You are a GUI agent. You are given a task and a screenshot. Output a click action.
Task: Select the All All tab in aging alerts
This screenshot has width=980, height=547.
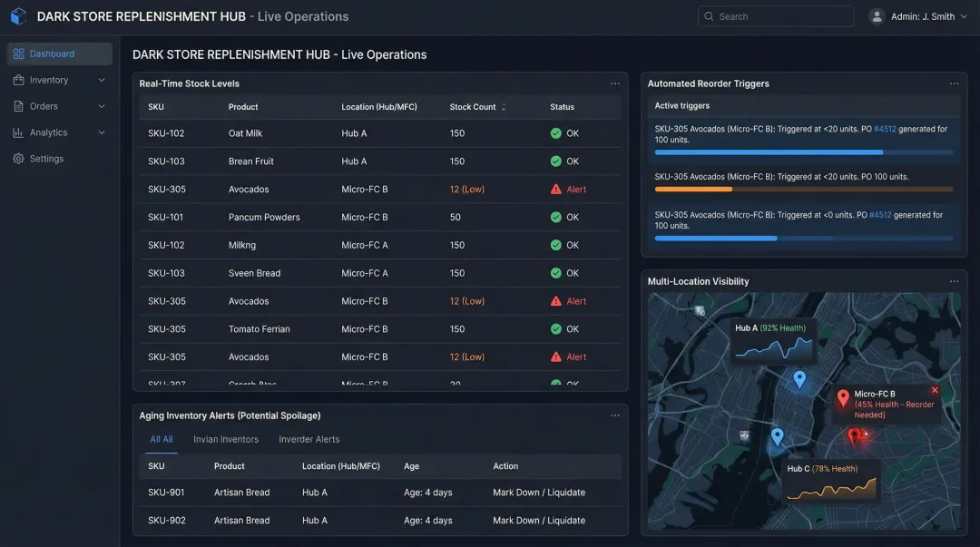160,439
